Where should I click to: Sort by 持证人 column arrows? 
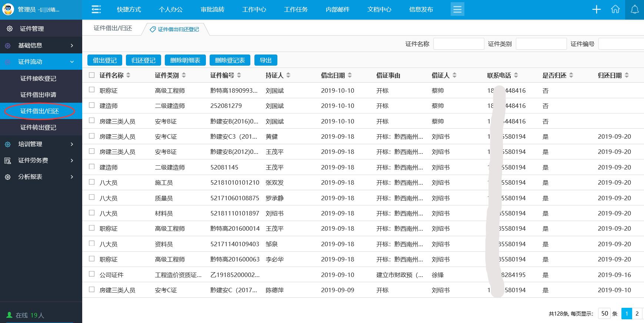point(288,75)
